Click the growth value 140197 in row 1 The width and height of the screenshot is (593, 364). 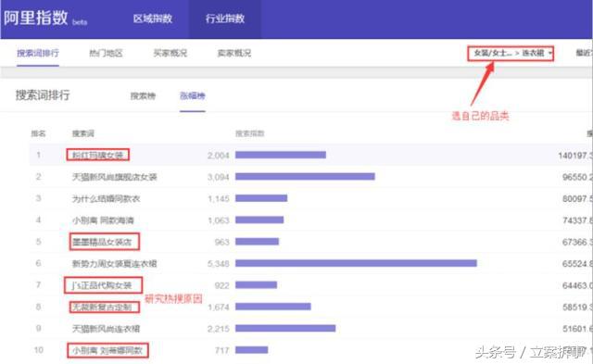(x=575, y=156)
